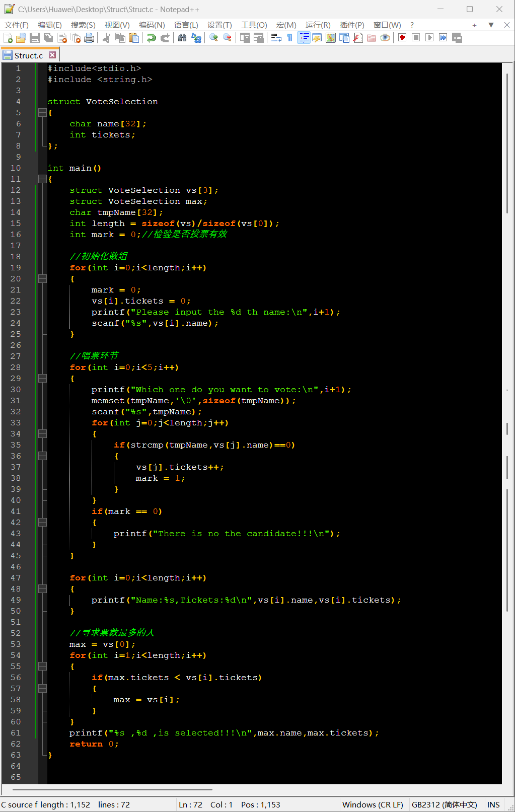Click Windows (CR LF) line ending in status bar

(x=373, y=804)
